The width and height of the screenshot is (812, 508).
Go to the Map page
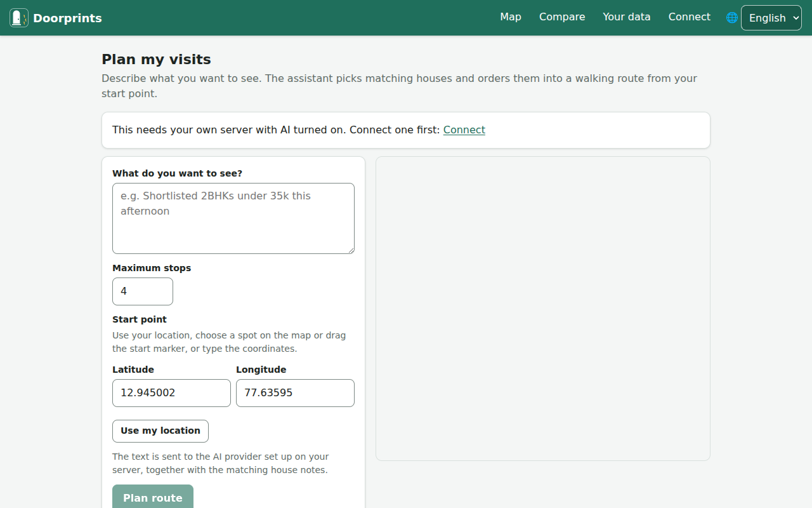tap(511, 17)
